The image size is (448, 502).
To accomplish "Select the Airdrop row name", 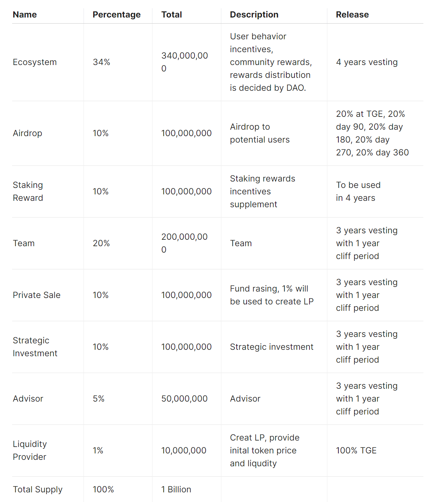I will click(27, 133).
